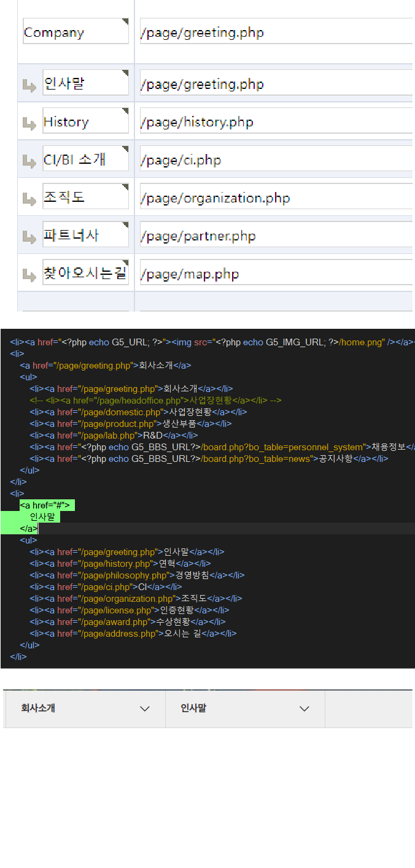Image resolution: width=415 pixels, height=868 pixels.
Task: Click the /page/address.php 오시는 길 code line
Action: coord(133,634)
